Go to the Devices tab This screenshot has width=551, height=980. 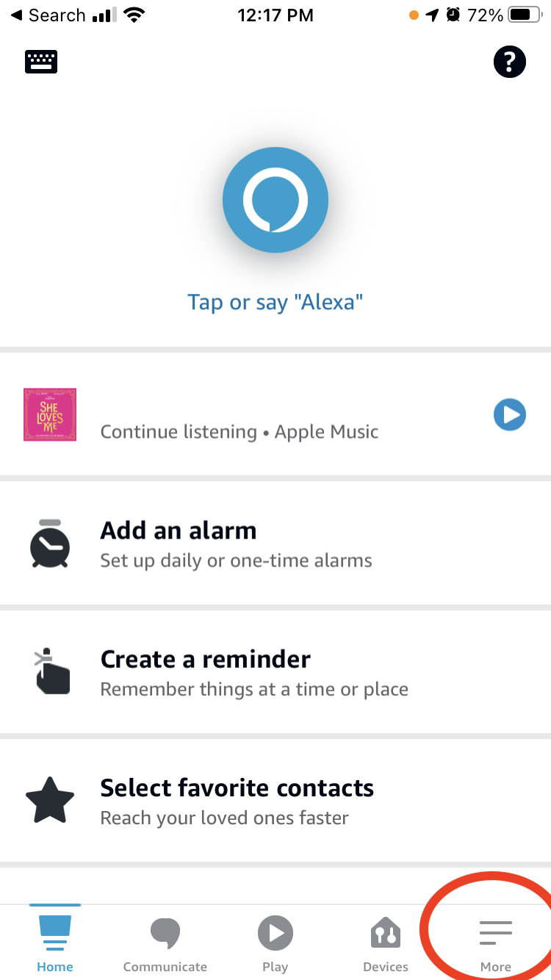386,943
